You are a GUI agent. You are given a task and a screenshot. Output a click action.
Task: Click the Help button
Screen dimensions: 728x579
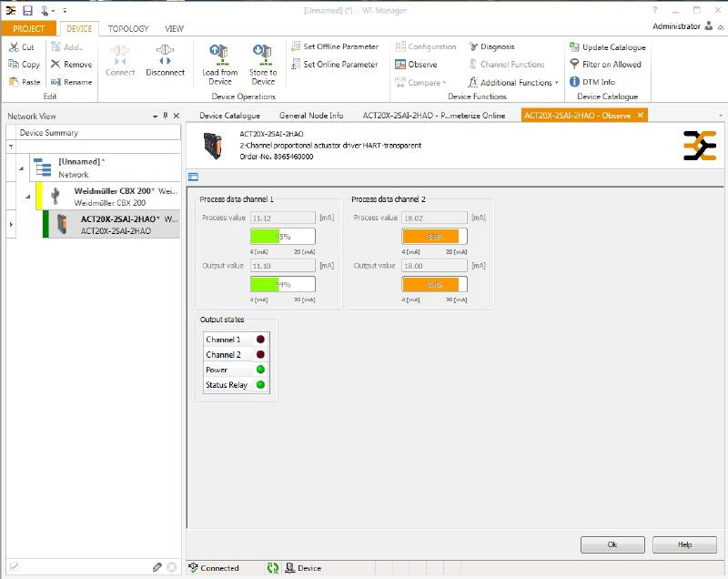click(x=684, y=544)
